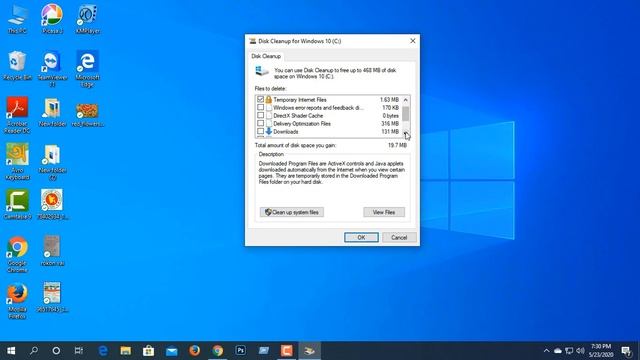Open Cortana circle on the taskbar
The width and height of the screenshot is (640, 360).
[x=56, y=351]
